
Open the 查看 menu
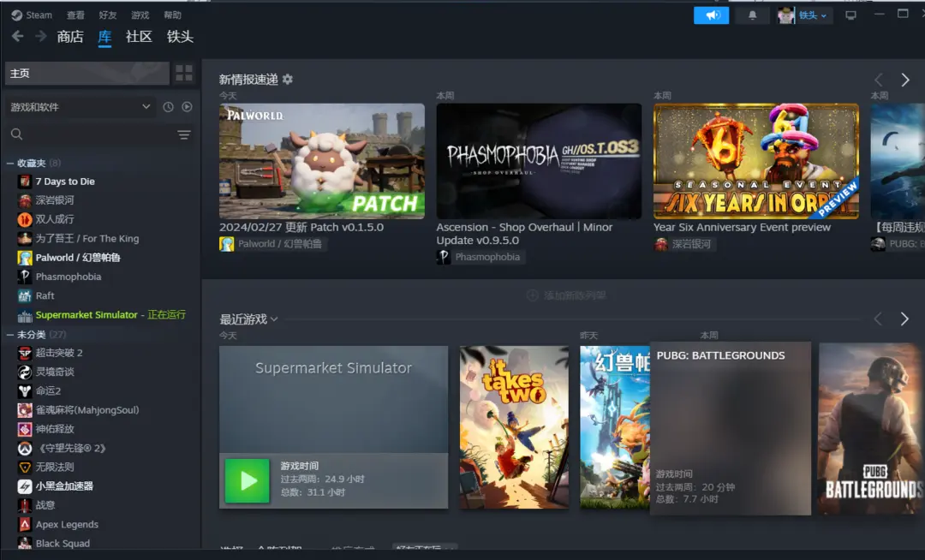click(x=75, y=15)
